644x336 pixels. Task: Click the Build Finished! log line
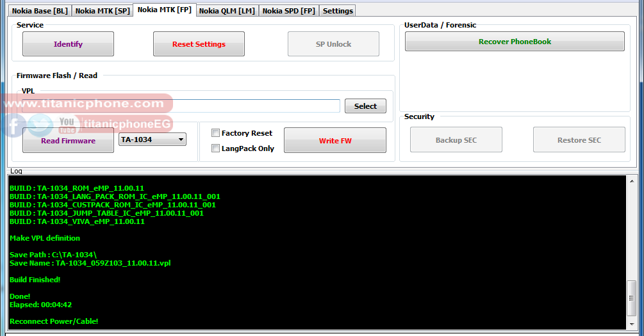(x=35, y=280)
